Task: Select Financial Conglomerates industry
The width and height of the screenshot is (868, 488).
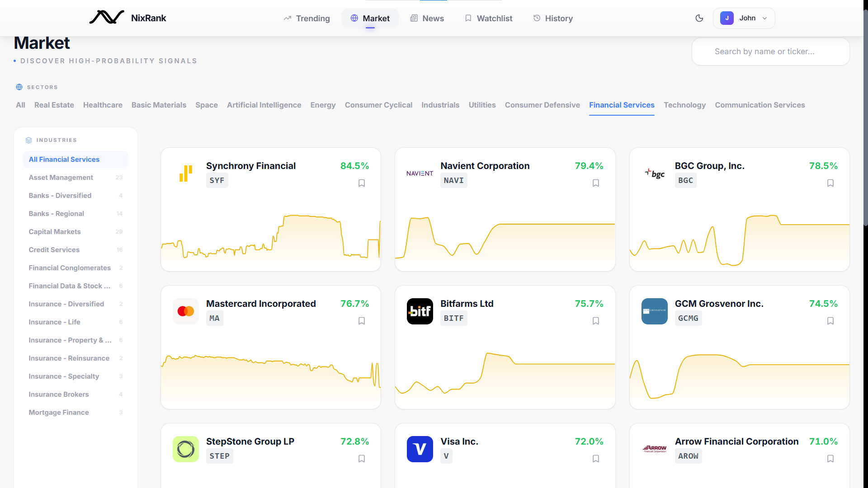Action: point(75,268)
